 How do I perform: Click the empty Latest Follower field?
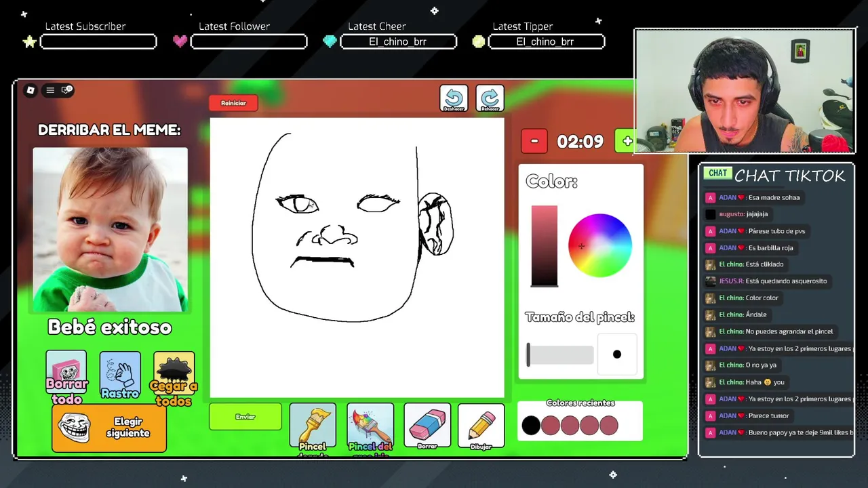[249, 42]
